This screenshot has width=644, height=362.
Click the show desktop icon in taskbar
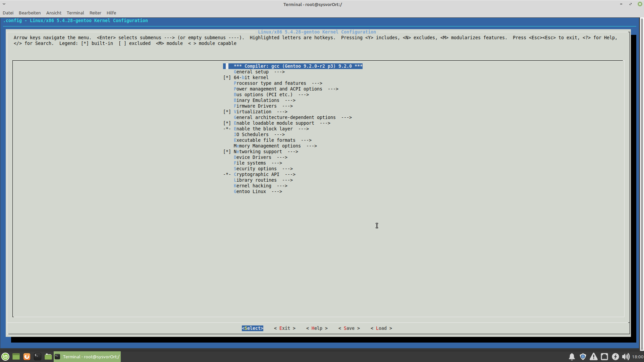16,357
